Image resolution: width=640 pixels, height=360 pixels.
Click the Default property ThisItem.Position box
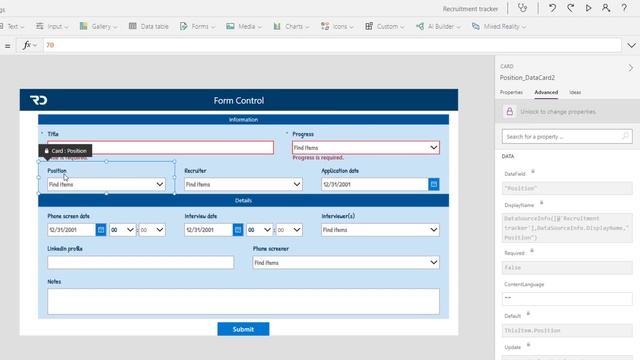(x=567, y=330)
